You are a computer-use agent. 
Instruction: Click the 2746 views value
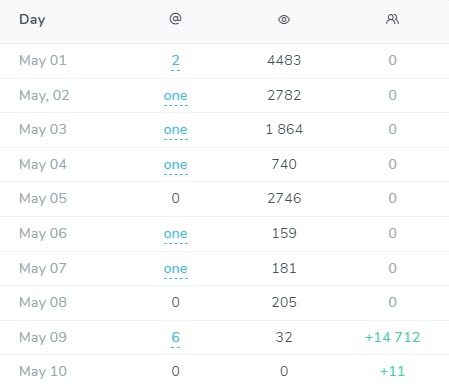[x=284, y=198]
